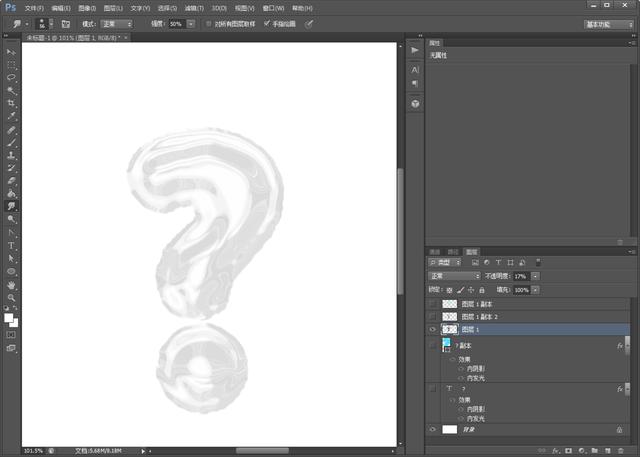The image size is (640, 457).
Task: Click the delete layer trash icon
Action: [620, 451]
